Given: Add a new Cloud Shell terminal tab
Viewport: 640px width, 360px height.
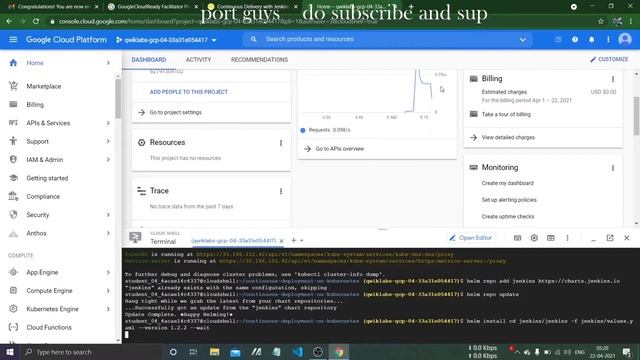Looking at the screenshot, I should click(293, 240).
